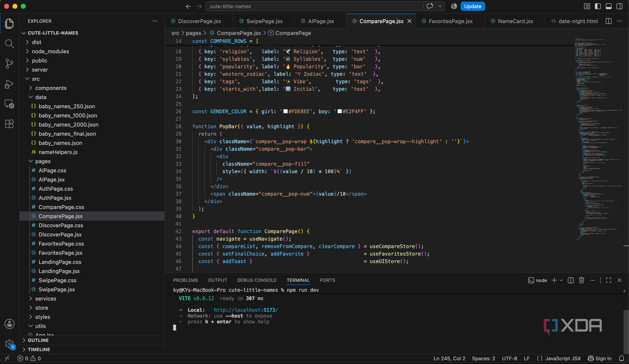Open the DEBUG CONSOLE panel tab
This screenshot has height=364, width=629.
point(257,280)
